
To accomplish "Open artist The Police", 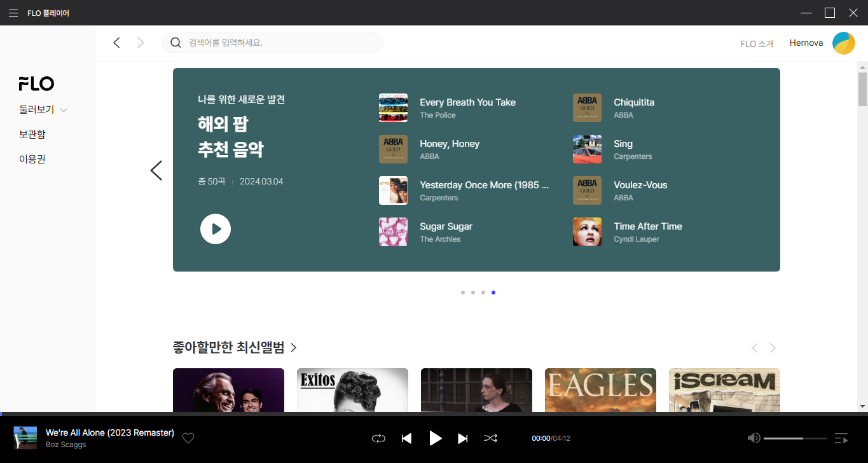I will [437, 115].
